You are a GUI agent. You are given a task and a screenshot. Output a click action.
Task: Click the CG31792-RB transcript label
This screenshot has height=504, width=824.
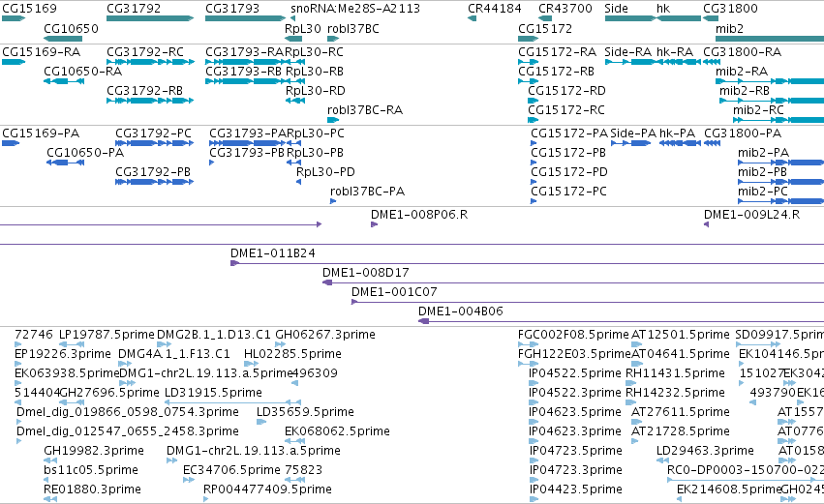pos(145,91)
